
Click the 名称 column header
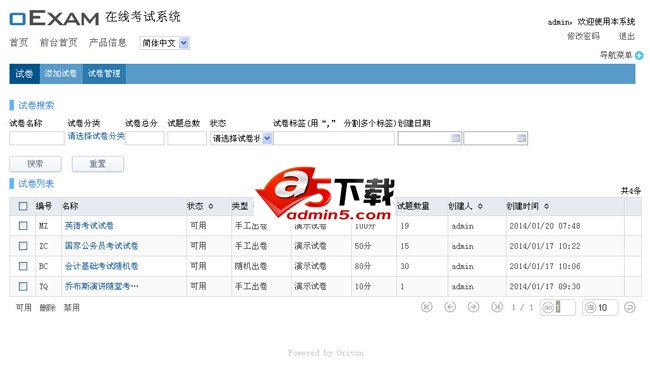[x=70, y=206]
